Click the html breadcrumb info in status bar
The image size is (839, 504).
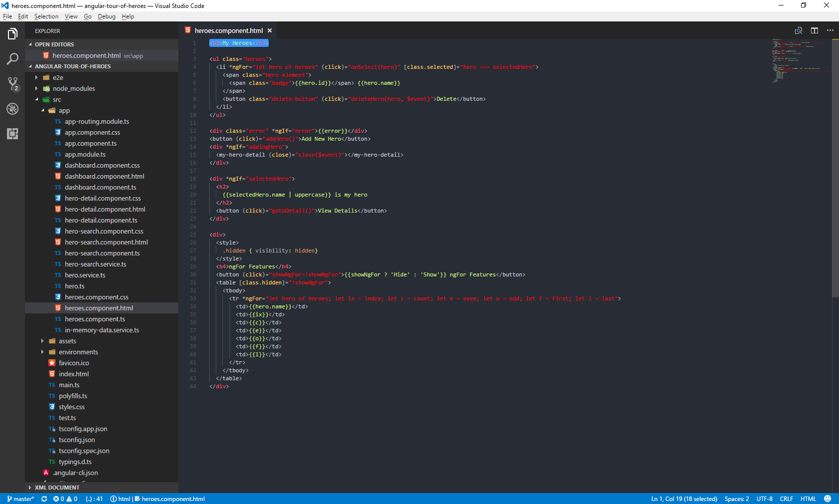(120, 499)
